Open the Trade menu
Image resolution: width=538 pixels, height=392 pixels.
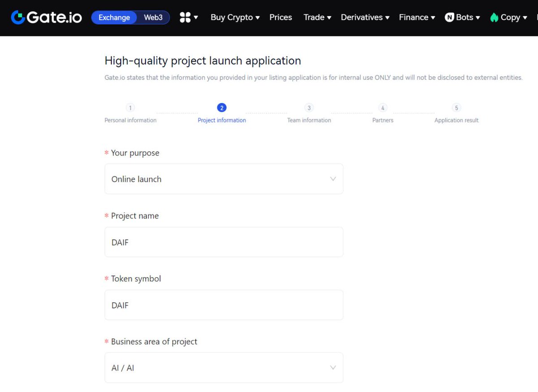pyautogui.click(x=317, y=17)
